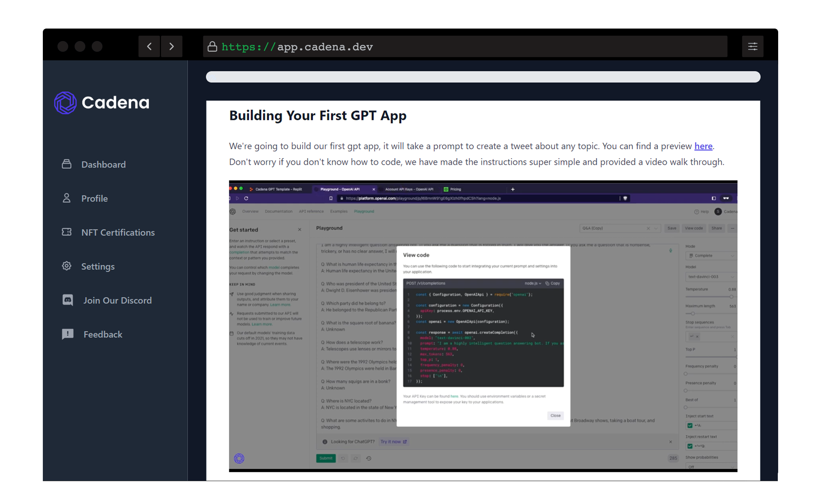
Task: Open Dashboard via its sidebar icon
Action: (66, 164)
